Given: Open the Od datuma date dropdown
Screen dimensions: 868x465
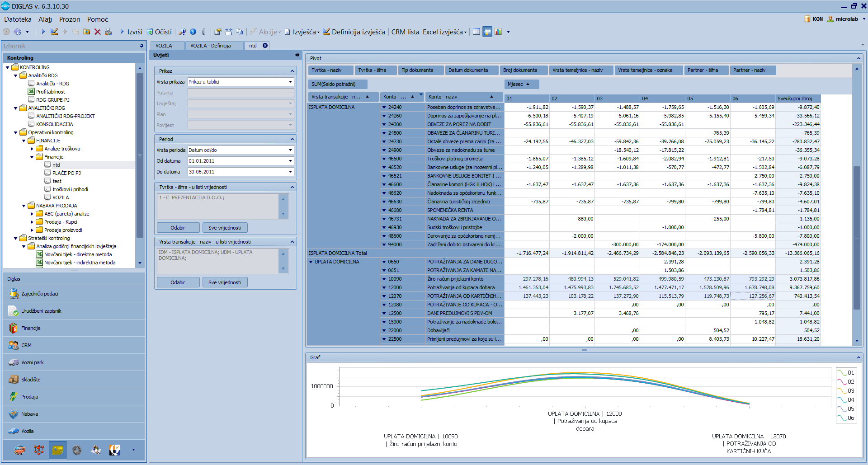Looking at the screenshot, I should click(290, 161).
